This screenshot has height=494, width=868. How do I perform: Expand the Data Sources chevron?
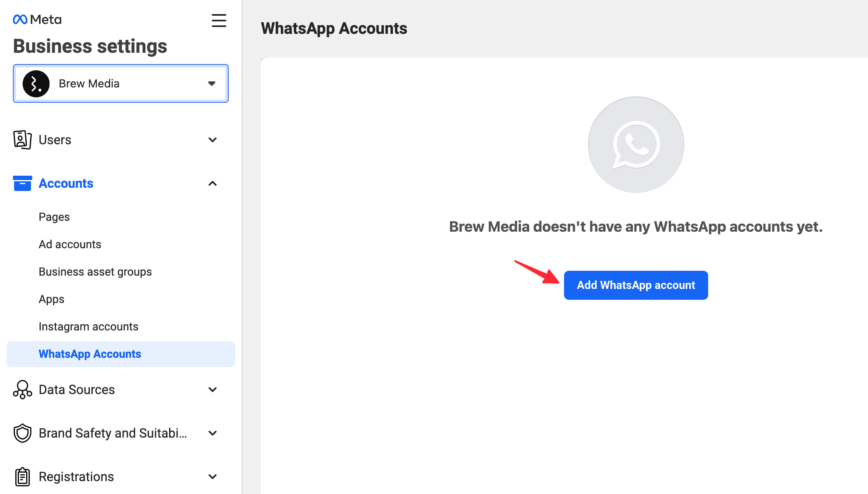click(x=213, y=390)
